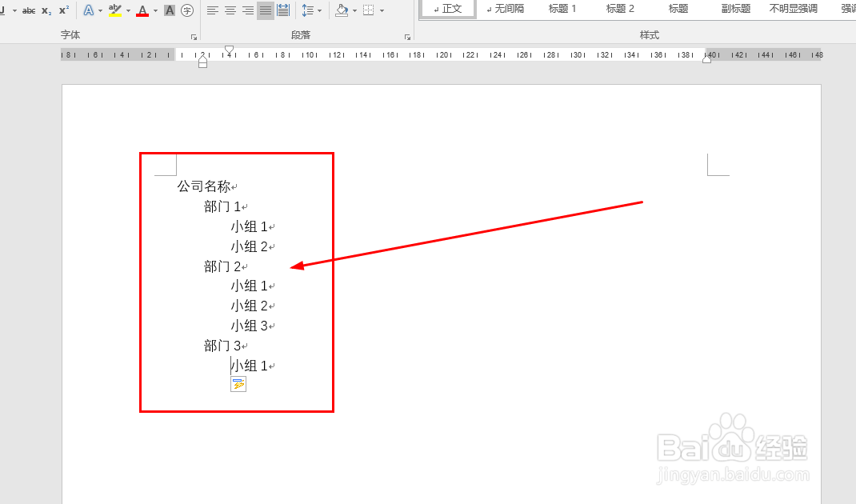Apply the 无间隔 style
Viewport: 856px width, 504px height.
[506, 8]
